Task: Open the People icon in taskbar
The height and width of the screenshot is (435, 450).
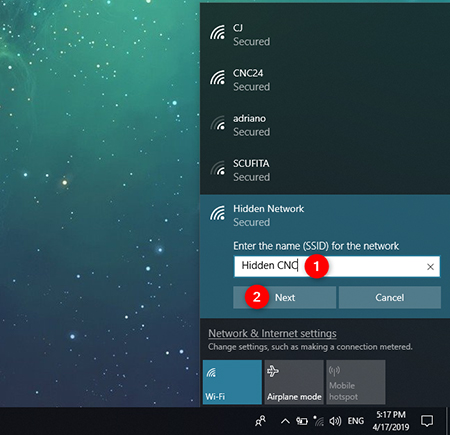Action: click(260, 421)
